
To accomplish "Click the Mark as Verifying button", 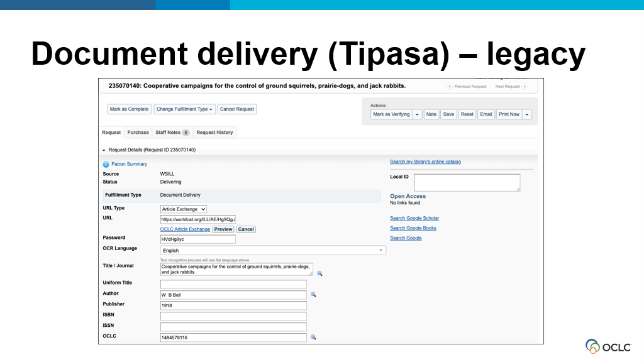I will tap(391, 114).
